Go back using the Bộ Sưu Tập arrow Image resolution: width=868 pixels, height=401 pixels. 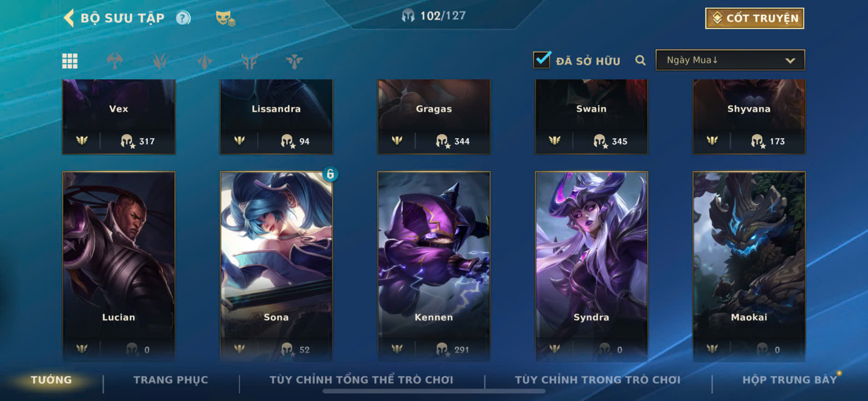pyautogui.click(x=69, y=18)
